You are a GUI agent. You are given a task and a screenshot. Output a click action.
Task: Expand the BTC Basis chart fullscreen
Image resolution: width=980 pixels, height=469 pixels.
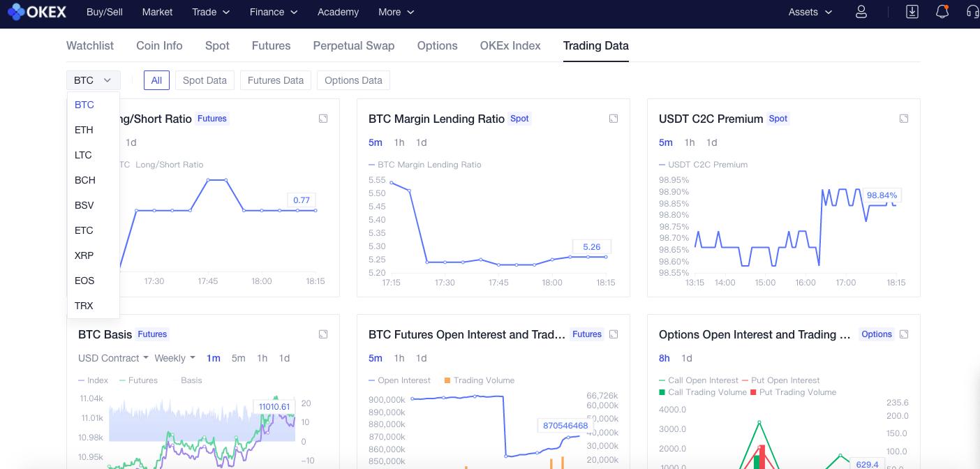click(323, 334)
